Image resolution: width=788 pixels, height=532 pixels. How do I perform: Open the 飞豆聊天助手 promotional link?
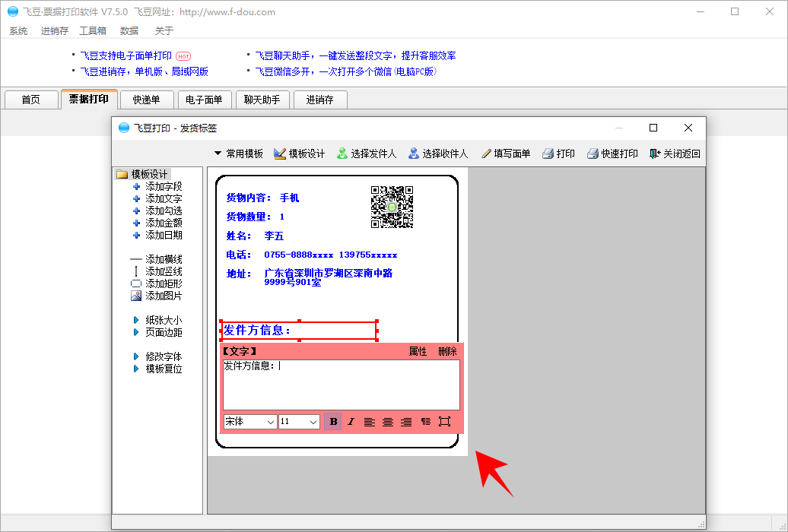click(x=355, y=55)
